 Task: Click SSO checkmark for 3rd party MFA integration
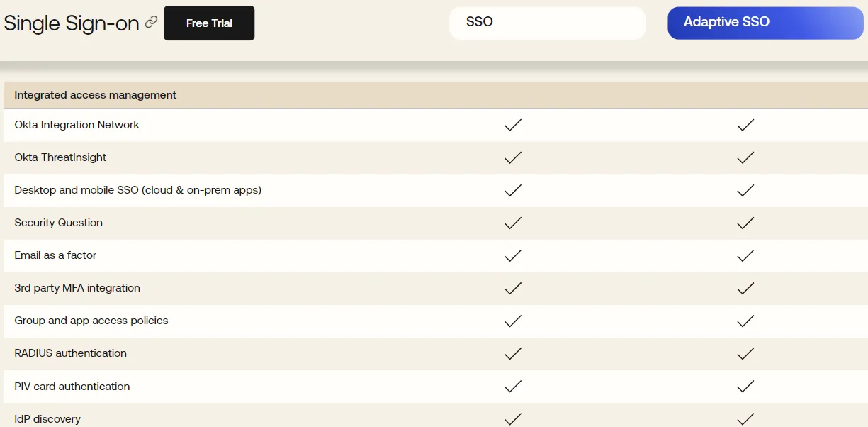513,288
